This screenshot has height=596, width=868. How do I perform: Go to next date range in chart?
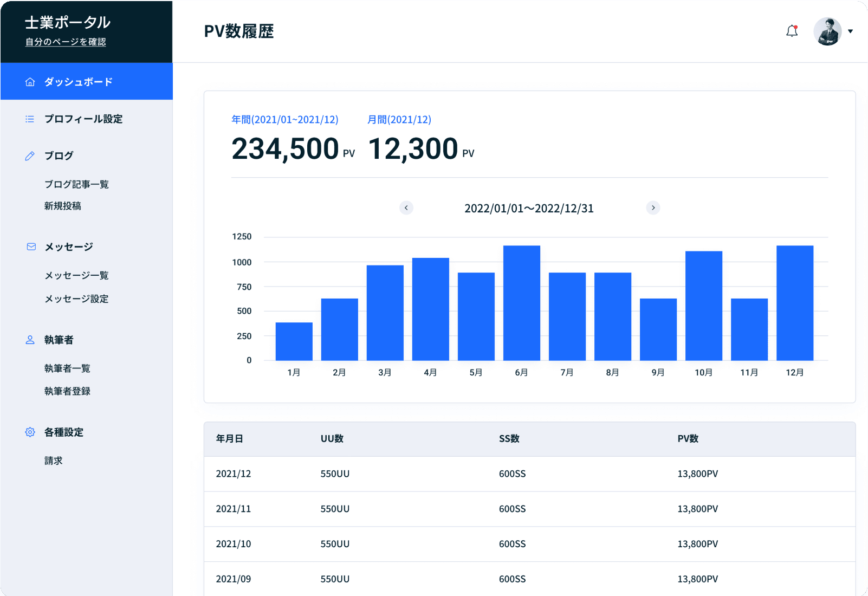click(653, 208)
